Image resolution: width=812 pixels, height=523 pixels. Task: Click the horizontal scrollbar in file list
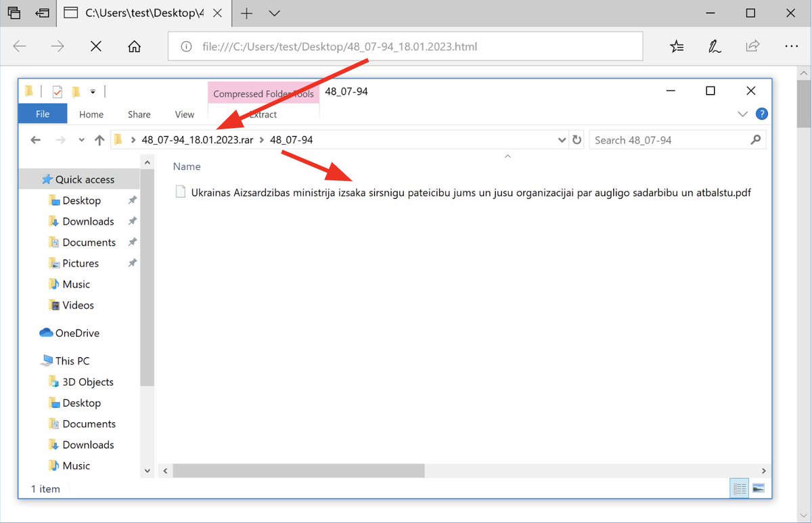tap(298, 470)
